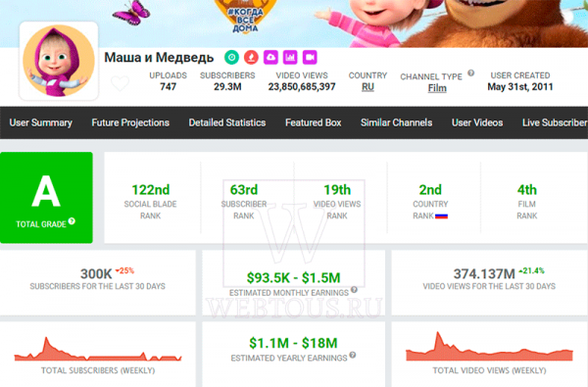Select the Featured Box tab
The height and width of the screenshot is (387, 588).
(x=314, y=122)
